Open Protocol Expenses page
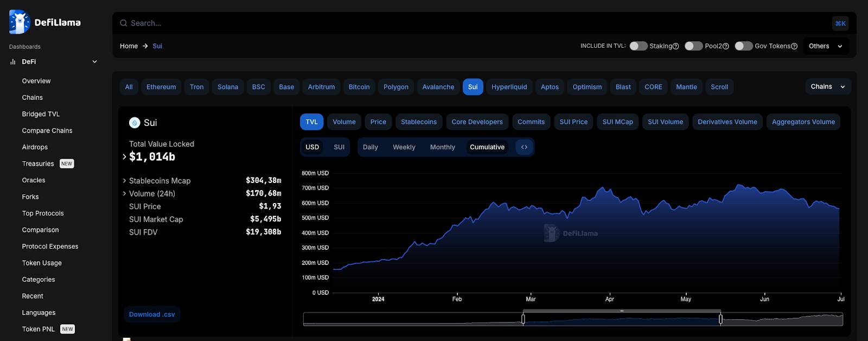Screen dimensions: 868x341 [50, 247]
